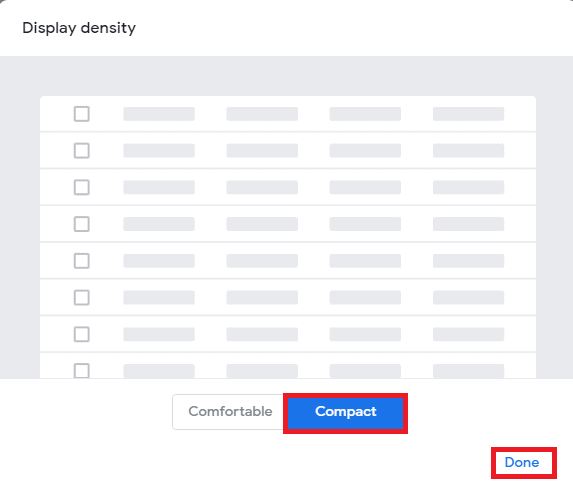The width and height of the screenshot is (573, 483).
Task: Click last placeholder cell in fifth preview row
Action: [468, 261]
